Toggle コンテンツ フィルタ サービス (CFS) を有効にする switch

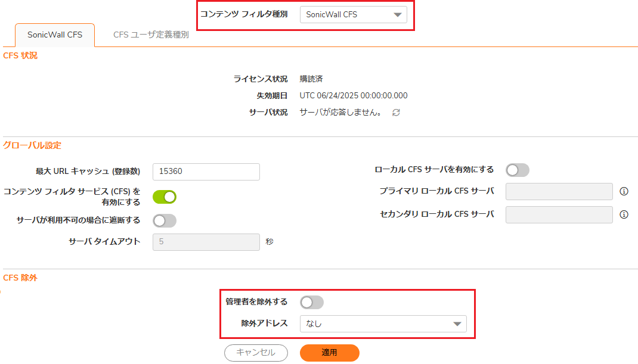[x=165, y=197]
